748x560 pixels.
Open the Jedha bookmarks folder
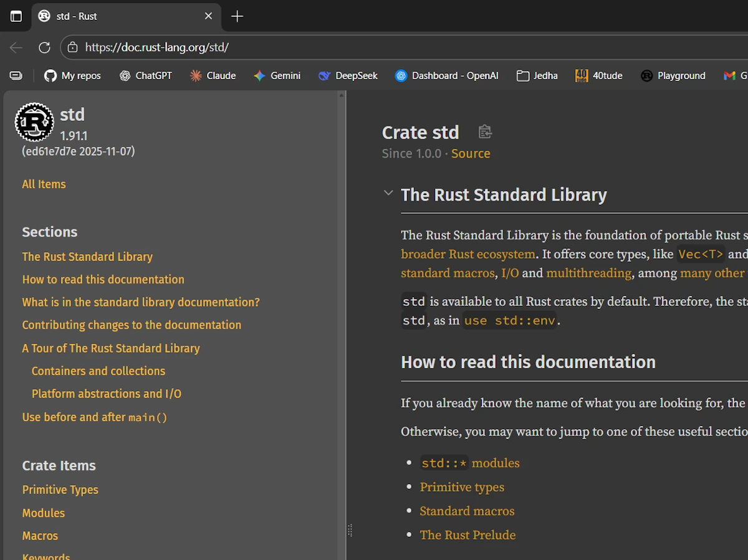click(x=537, y=75)
